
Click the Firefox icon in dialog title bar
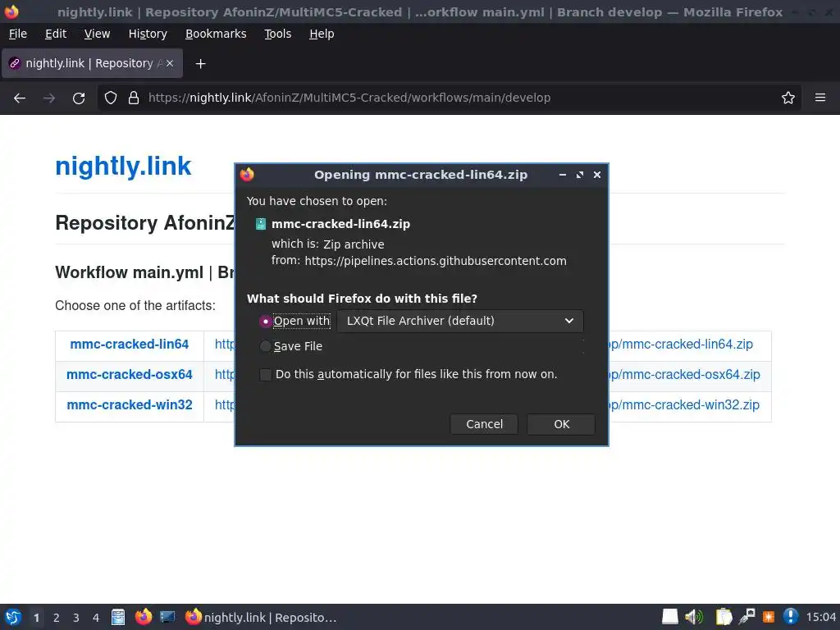[247, 175]
